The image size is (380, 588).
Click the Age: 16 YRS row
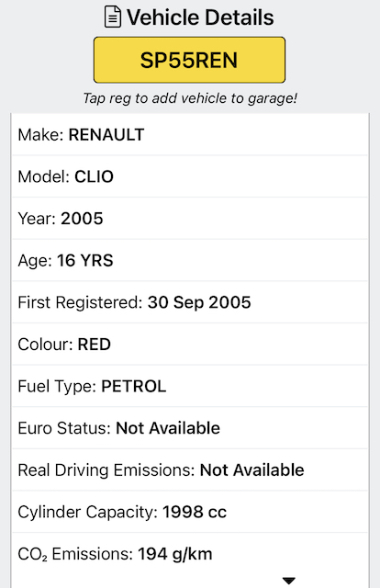point(190,261)
